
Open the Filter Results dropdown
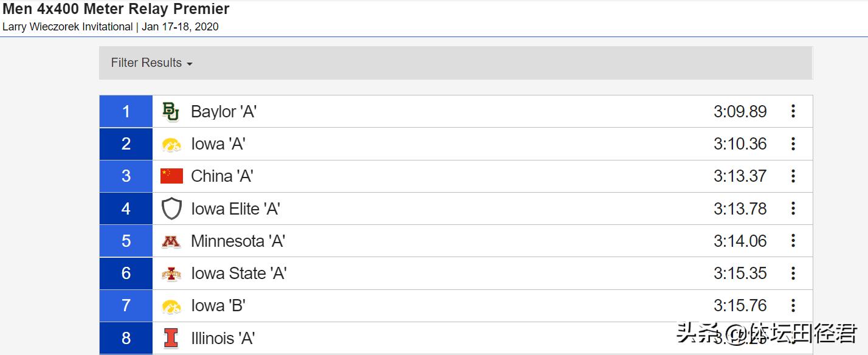pos(151,63)
